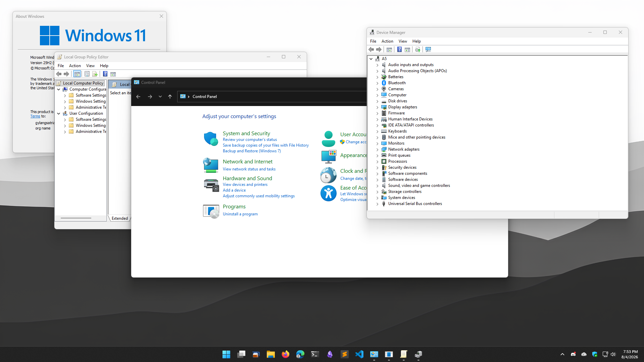Open File menu in Device Manager
This screenshot has width=644, height=362.
(x=373, y=41)
